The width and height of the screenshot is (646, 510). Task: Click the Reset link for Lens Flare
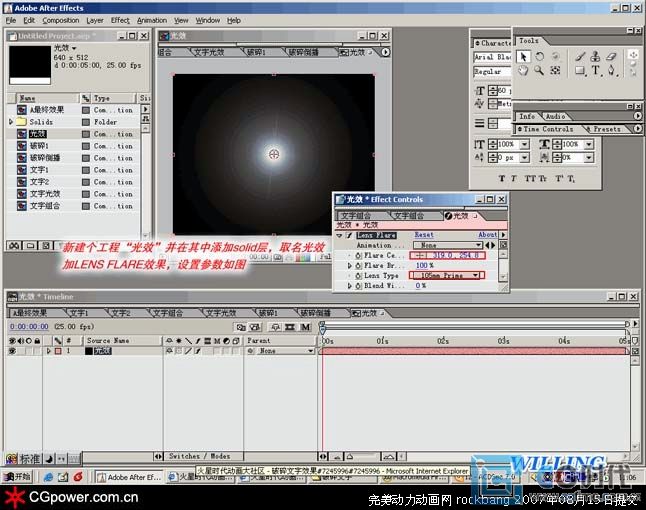[x=424, y=235]
